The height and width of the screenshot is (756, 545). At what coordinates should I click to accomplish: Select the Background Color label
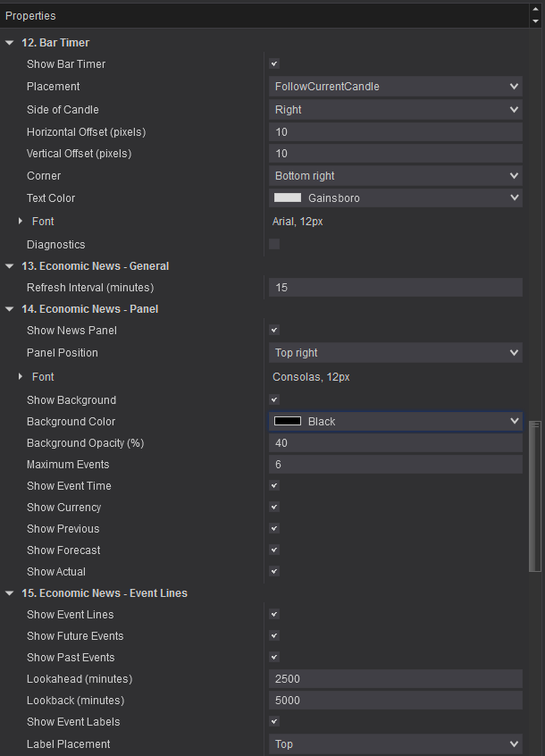[71, 422]
